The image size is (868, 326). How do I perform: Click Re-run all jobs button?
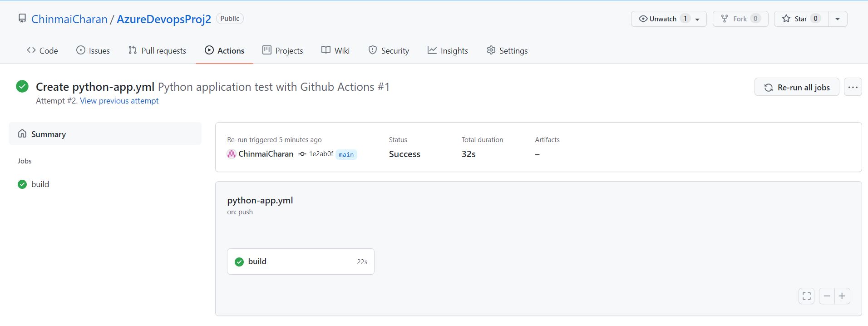[797, 87]
